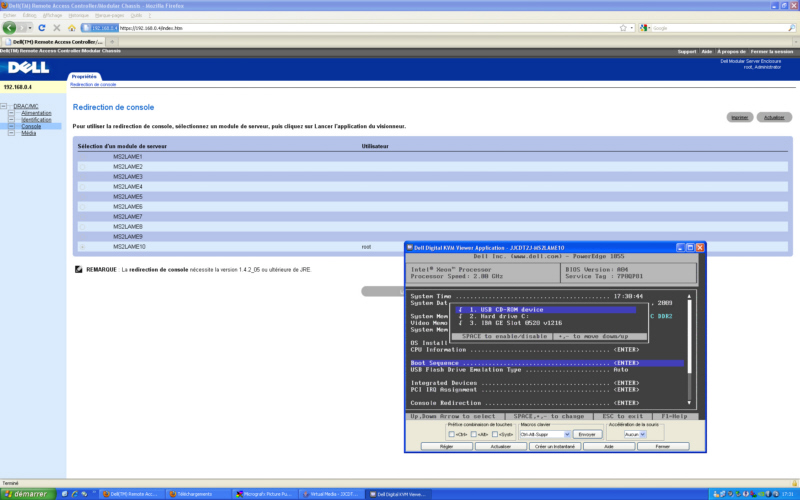
Task: Click the expander beside Média
Action: point(11,133)
